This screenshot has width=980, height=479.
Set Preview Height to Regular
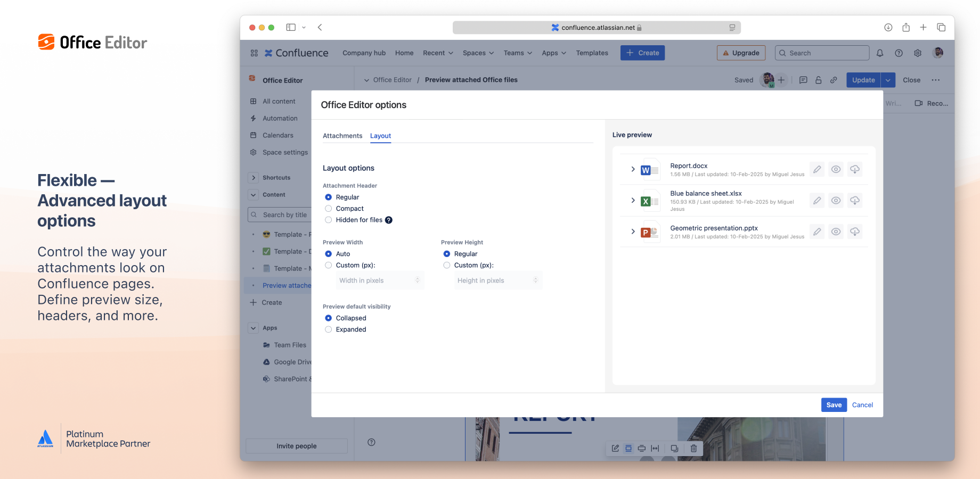(447, 254)
